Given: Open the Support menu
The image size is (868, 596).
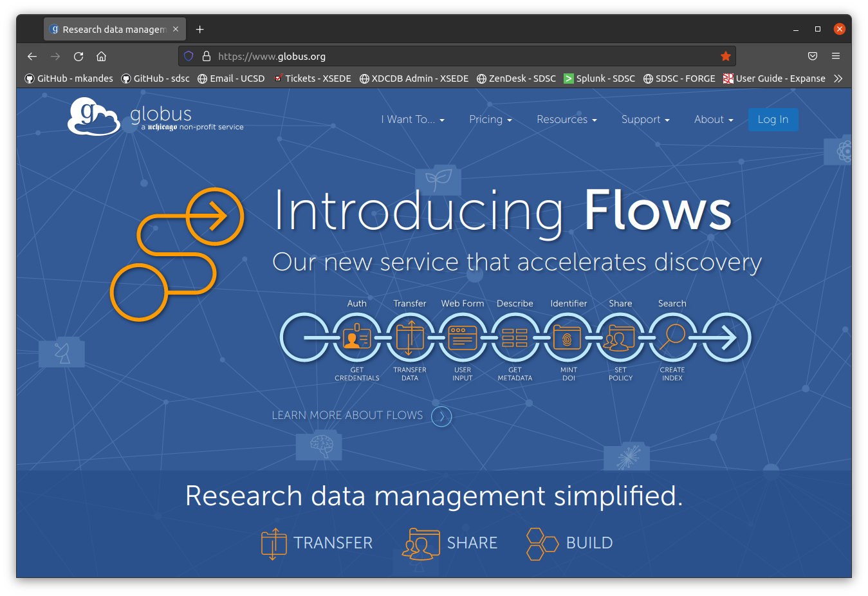Looking at the screenshot, I should [x=645, y=120].
